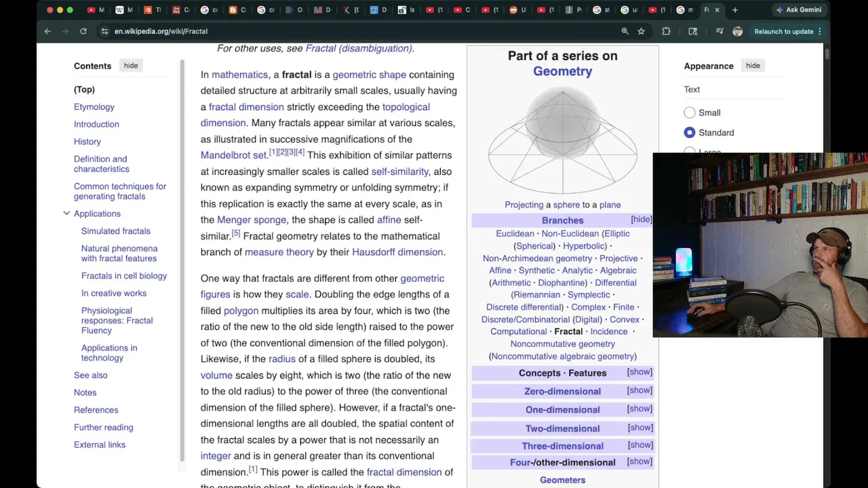The width and height of the screenshot is (868, 488).
Task: Go to Etymology in Contents
Action: (x=94, y=107)
